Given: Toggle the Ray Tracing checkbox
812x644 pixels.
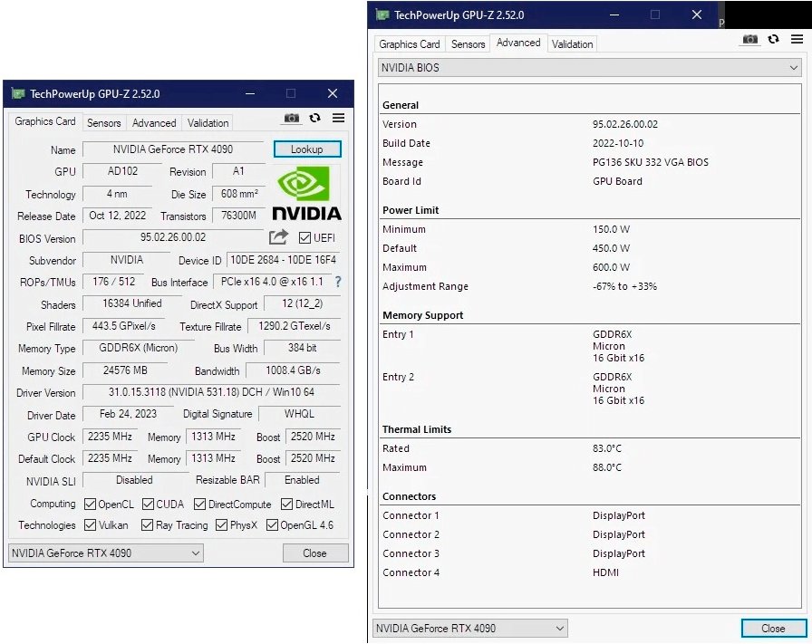Looking at the screenshot, I should [147, 525].
